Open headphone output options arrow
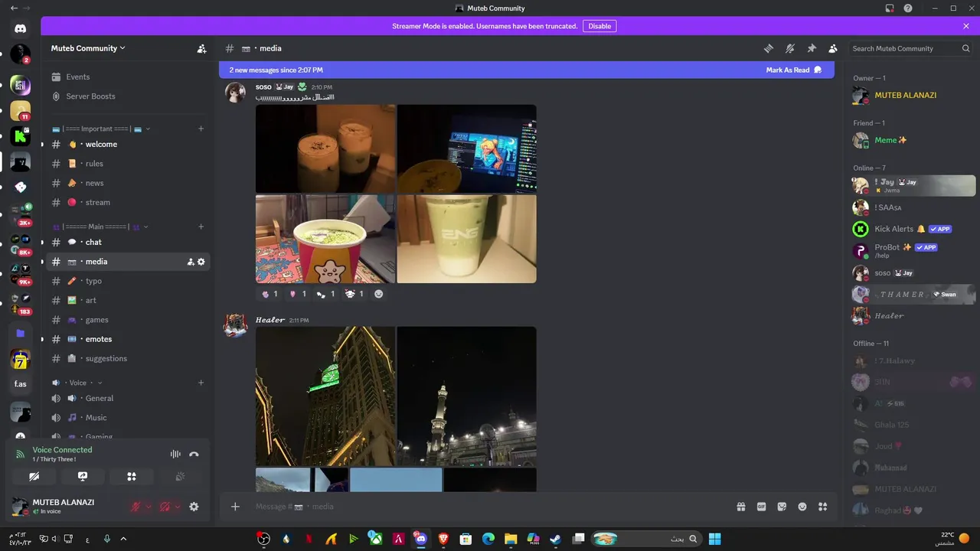This screenshot has height=551, width=980. click(x=177, y=507)
